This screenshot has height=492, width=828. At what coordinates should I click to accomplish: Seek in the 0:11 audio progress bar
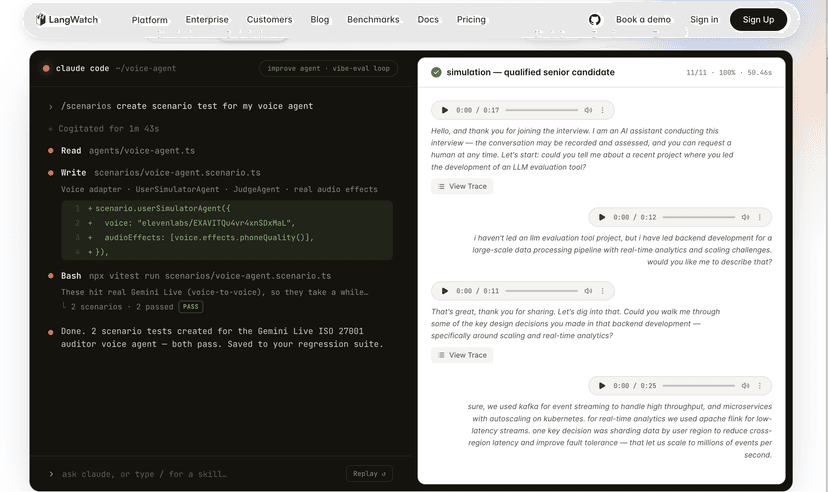541,291
